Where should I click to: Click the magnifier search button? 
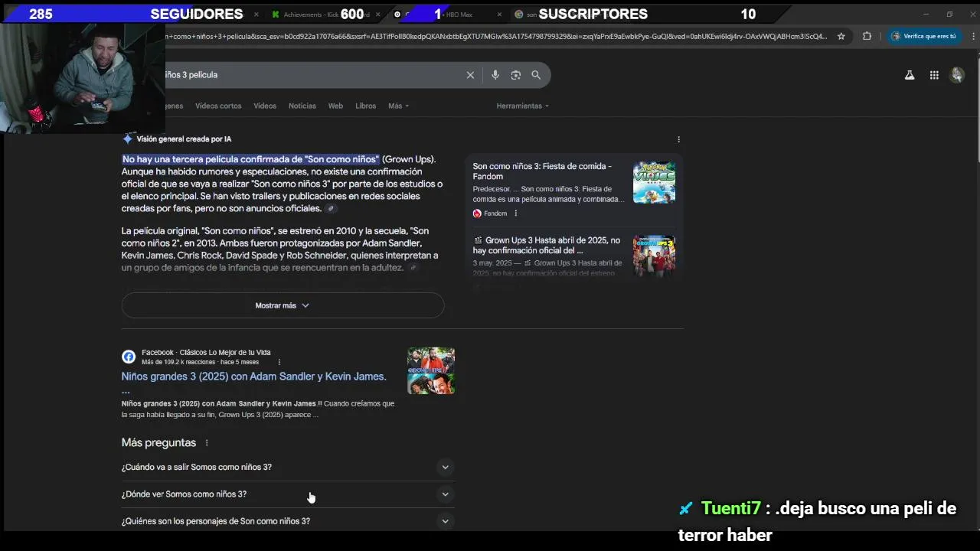tap(536, 75)
